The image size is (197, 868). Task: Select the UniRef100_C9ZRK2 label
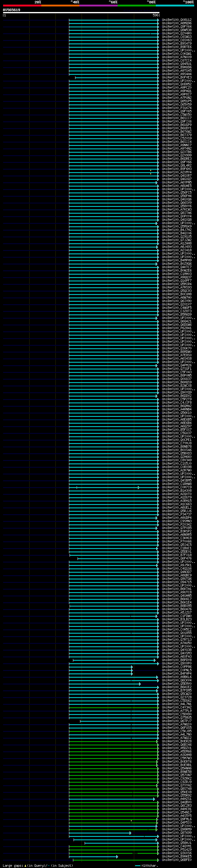(177, 778)
